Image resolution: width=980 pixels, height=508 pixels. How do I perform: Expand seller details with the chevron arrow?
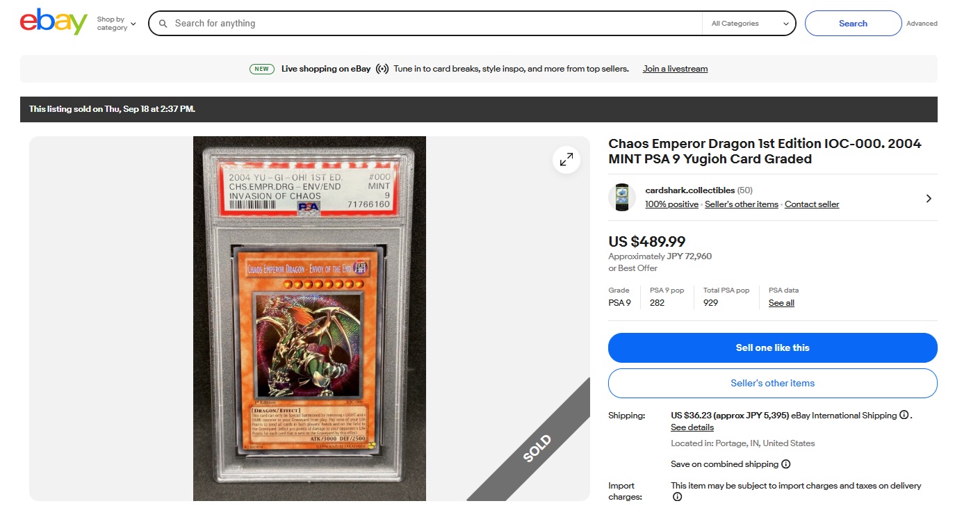tap(929, 198)
